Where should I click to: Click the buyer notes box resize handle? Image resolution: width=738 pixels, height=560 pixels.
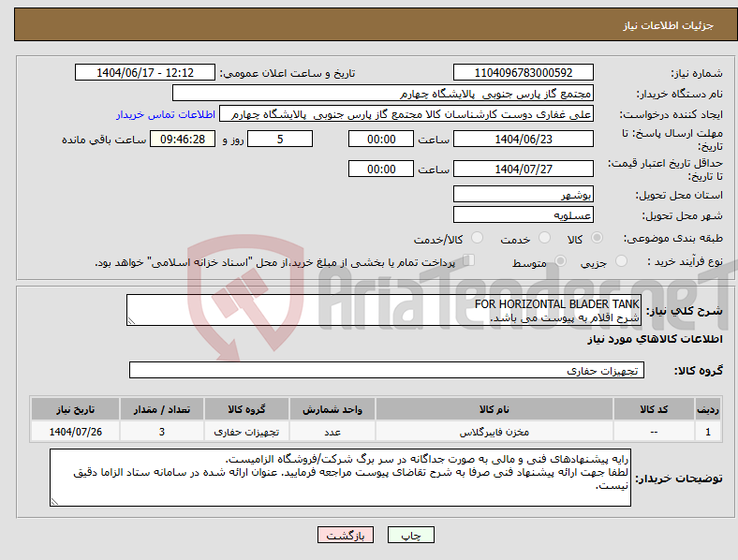[x=54, y=502]
